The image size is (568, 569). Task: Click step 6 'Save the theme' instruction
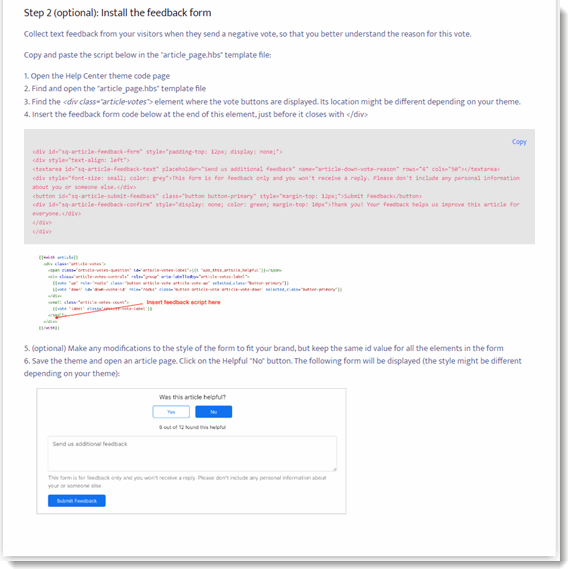pyautogui.click(x=273, y=367)
